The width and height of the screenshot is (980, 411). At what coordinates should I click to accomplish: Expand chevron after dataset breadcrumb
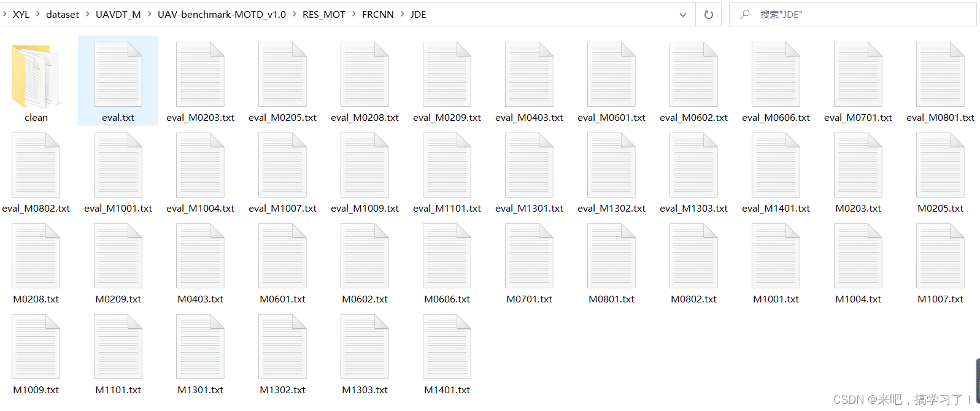point(88,14)
